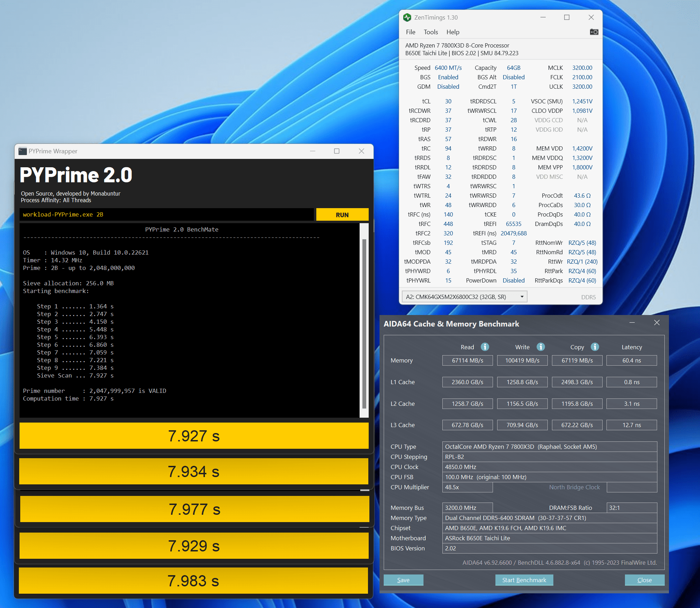Maximize the PYPrime Wrapper window
The image size is (700, 608).
click(x=337, y=151)
